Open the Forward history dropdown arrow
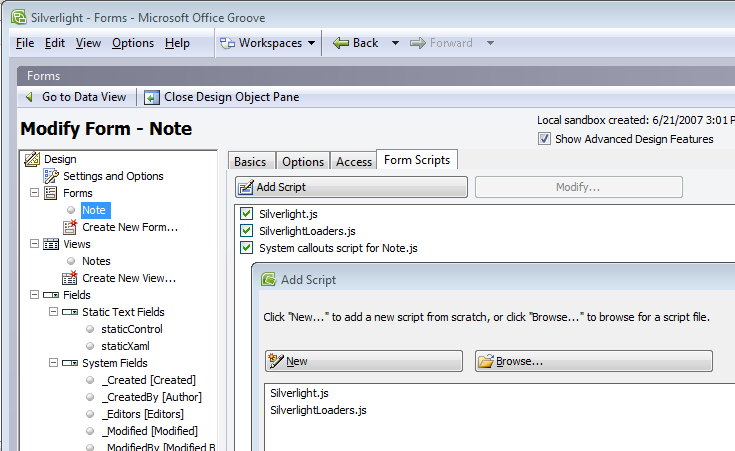 [x=490, y=43]
